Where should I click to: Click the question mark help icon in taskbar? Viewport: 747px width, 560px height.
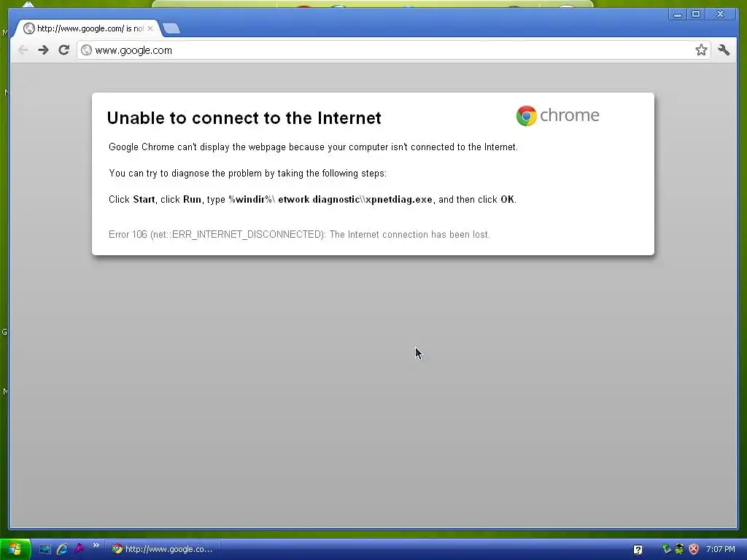(x=638, y=550)
